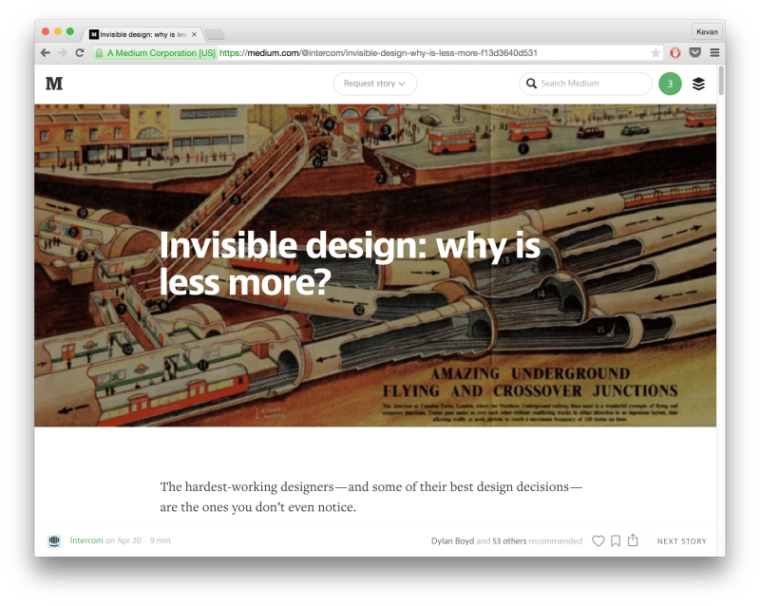Open the Dylan Boyd profile link

452,541
